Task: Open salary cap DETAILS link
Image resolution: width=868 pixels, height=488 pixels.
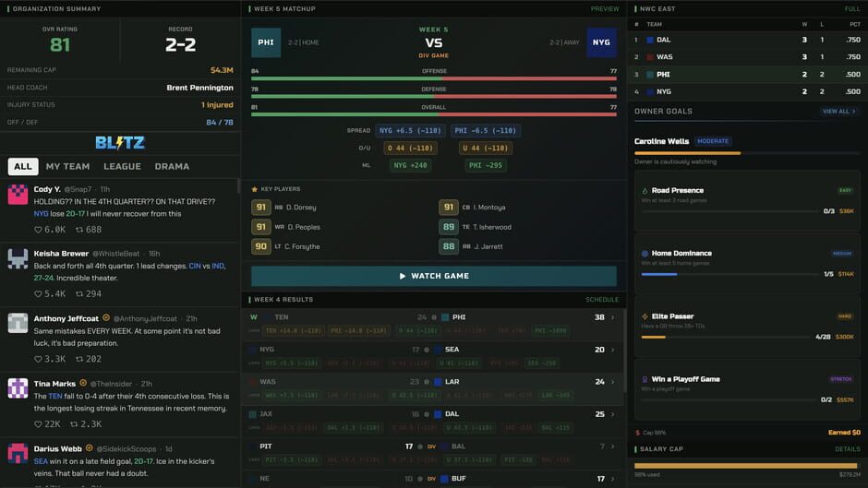Action: click(848, 448)
